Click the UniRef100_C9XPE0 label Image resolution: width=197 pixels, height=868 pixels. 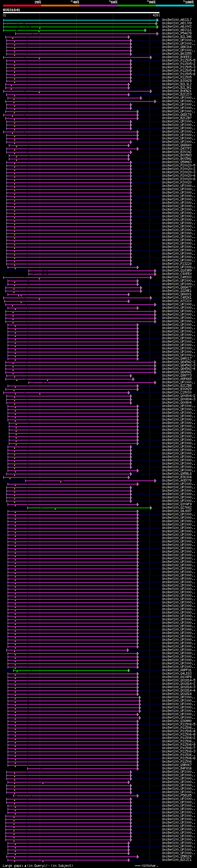coord(177,274)
